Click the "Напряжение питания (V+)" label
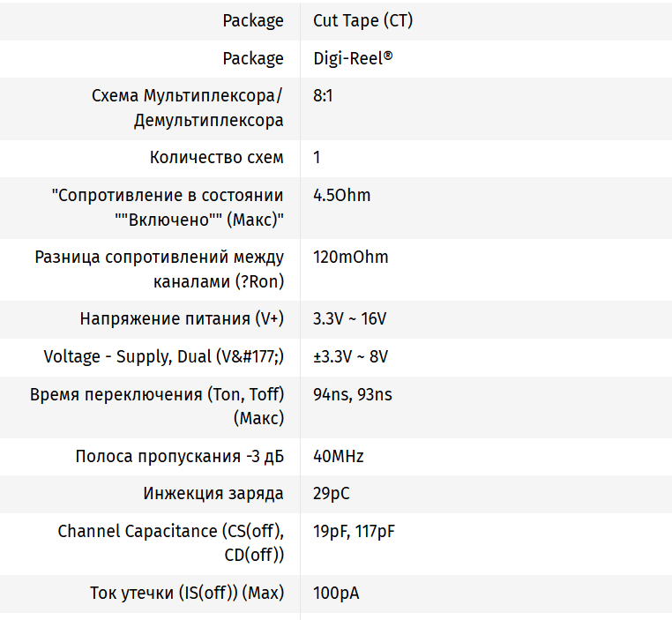Screen dimensions: 672x620 click(182, 318)
